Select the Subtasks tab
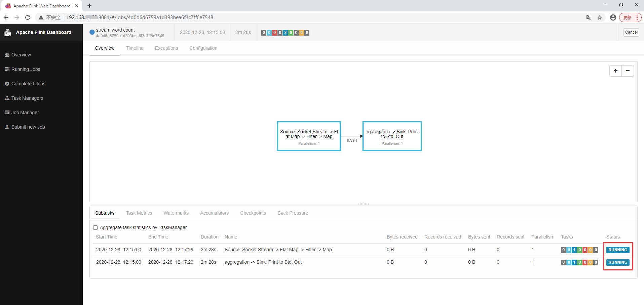644x305 pixels. tap(105, 213)
